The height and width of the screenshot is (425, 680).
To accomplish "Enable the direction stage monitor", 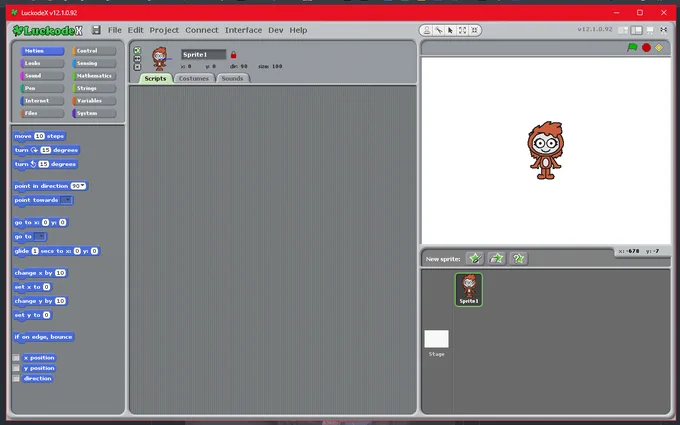I will [x=16, y=379].
